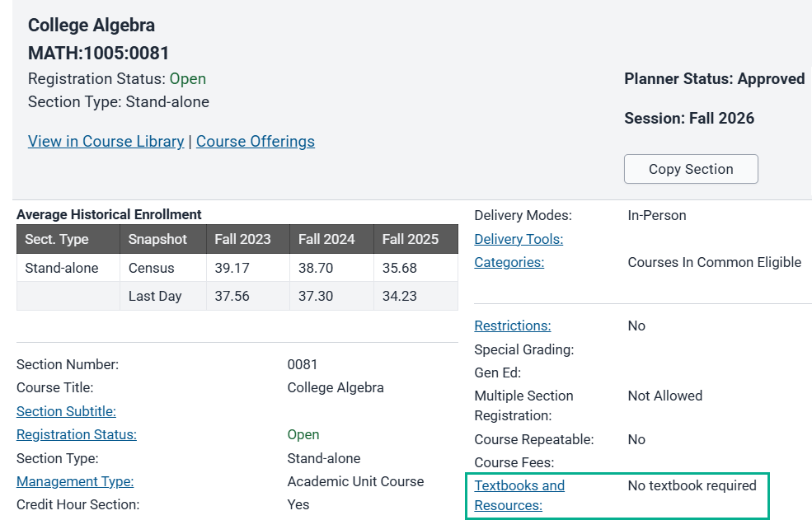Open the Textbooks and Resources link
The image size is (812, 520).
[x=519, y=495]
